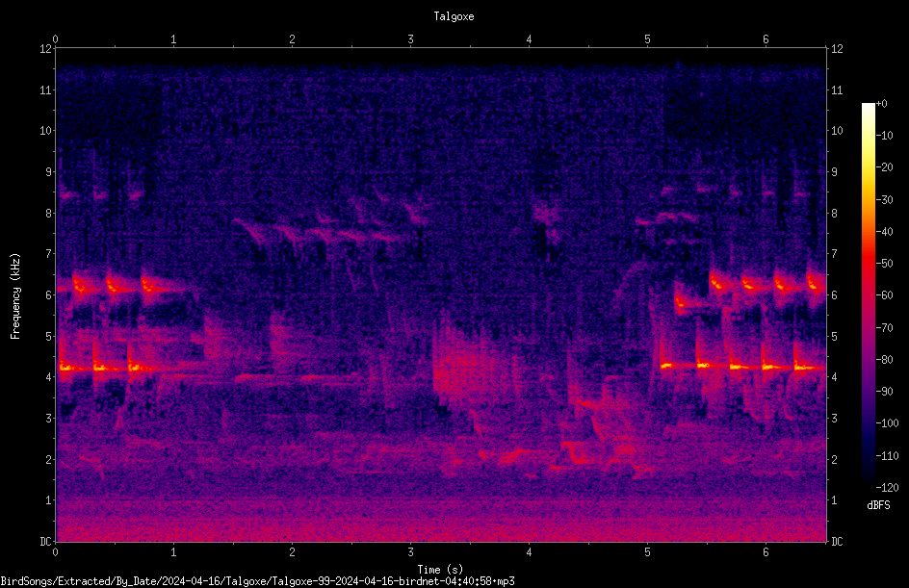
Task: Click the file path text at bottom
Action: (257, 581)
